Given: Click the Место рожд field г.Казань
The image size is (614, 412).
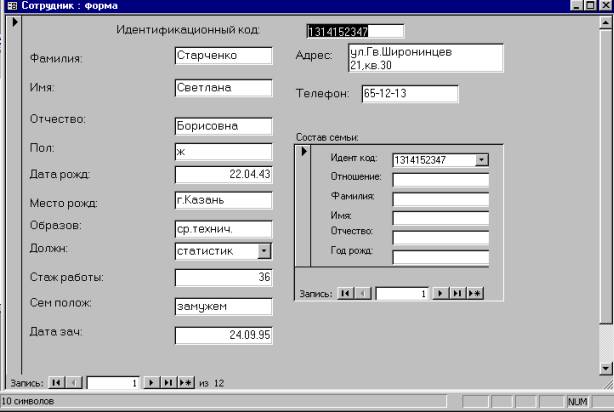Looking at the screenshot, I should pyautogui.click(x=224, y=200).
